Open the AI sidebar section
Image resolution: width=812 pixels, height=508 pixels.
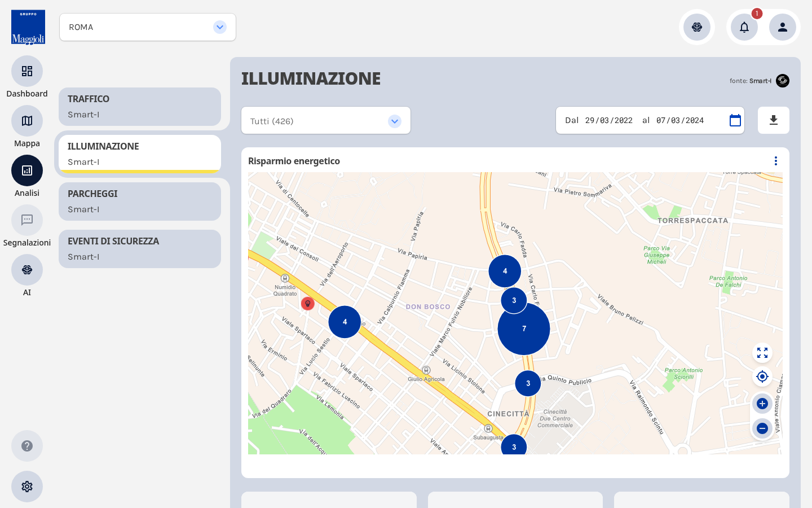tap(27, 270)
